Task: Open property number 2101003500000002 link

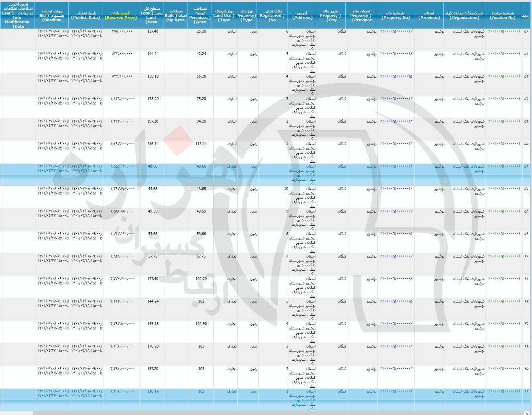Action: tap(396, 369)
